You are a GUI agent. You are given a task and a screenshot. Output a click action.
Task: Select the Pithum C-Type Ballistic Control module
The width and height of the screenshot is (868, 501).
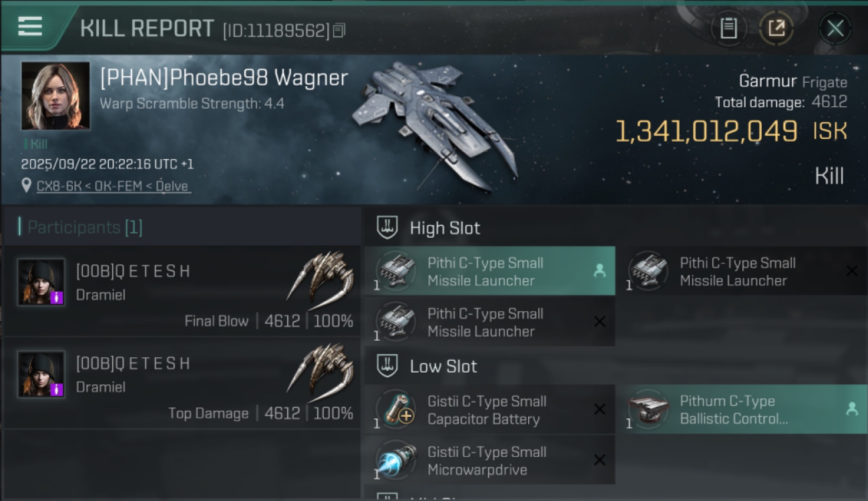point(742,409)
